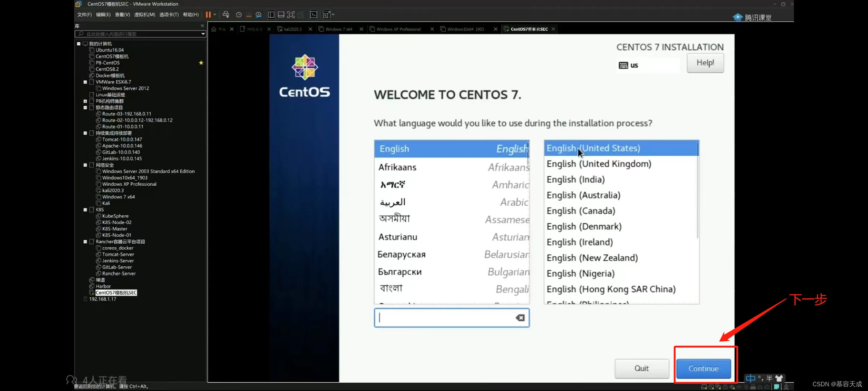Toggle the library sidebar panel
This screenshot has width=868, height=391.
271,15
